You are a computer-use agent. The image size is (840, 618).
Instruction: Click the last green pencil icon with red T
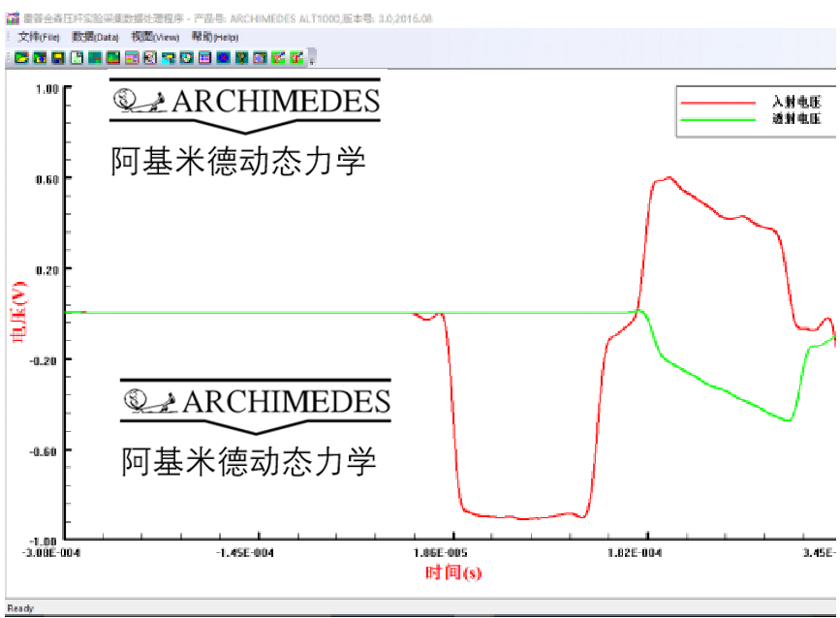tap(296, 58)
